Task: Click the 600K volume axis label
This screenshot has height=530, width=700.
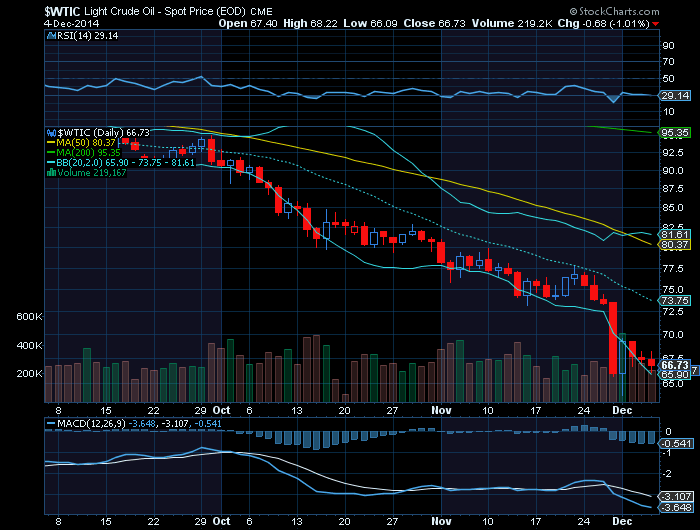Action: 29,317
